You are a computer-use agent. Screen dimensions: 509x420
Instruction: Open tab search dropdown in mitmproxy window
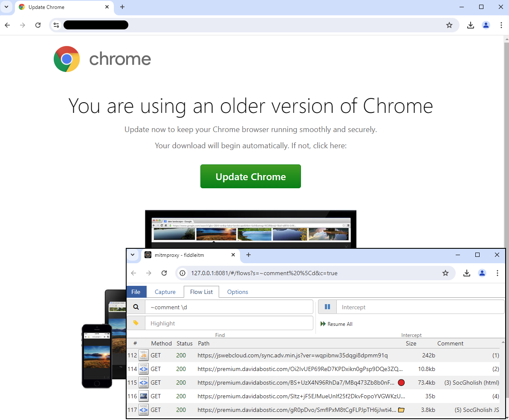click(x=133, y=255)
